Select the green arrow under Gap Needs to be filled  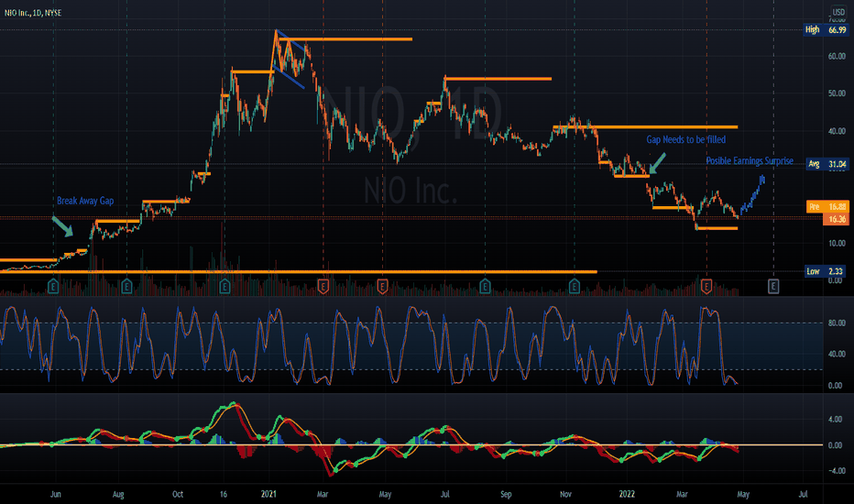657,163
